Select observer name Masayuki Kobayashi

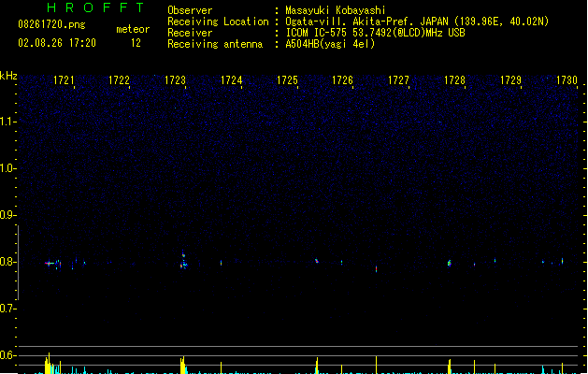click(x=335, y=10)
